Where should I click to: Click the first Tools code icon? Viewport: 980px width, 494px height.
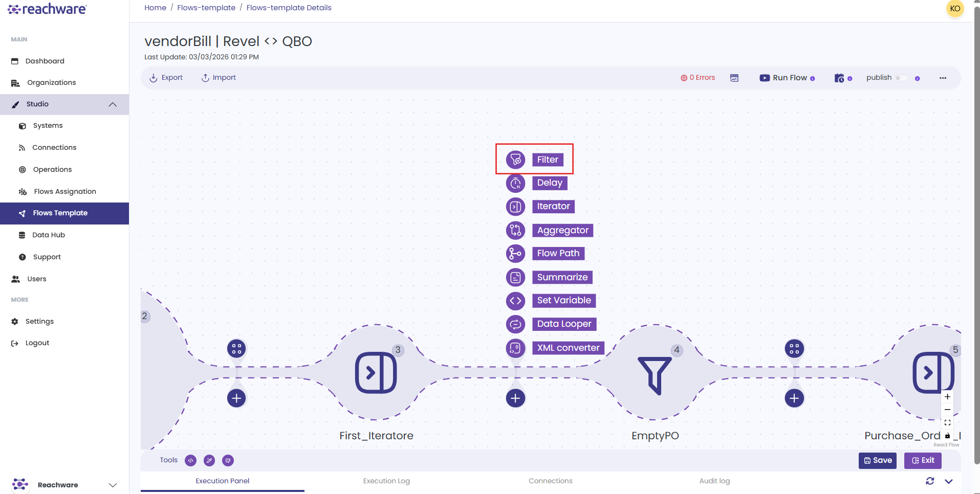pyautogui.click(x=190, y=460)
